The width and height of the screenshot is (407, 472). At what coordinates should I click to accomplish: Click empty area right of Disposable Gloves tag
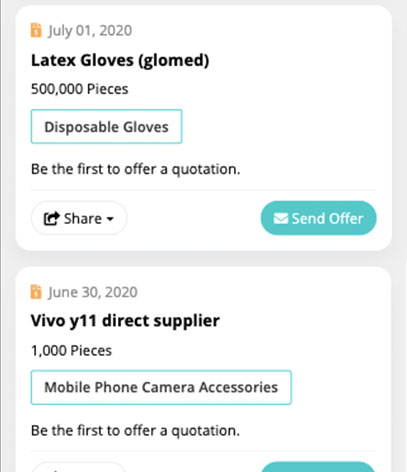[279, 127]
